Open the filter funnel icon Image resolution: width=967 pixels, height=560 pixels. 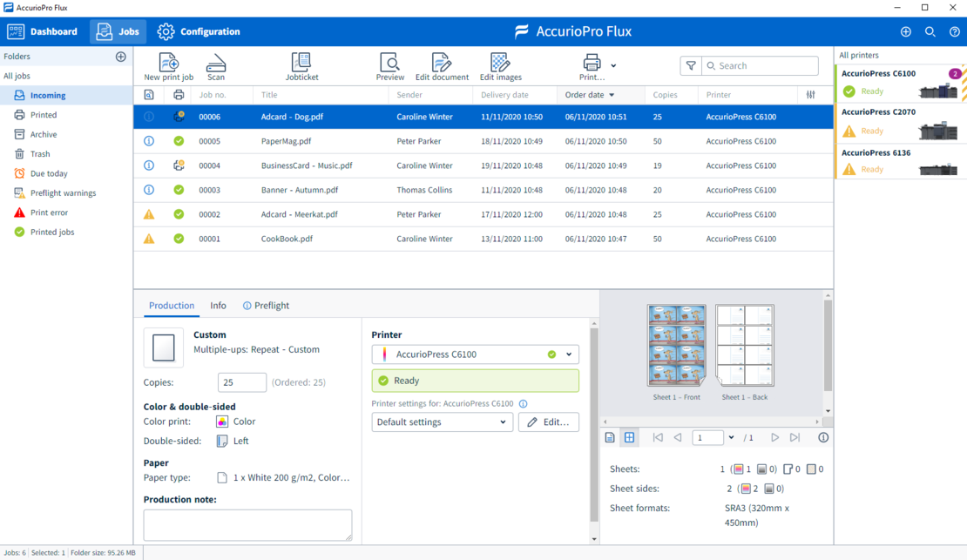pyautogui.click(x=691, y=65)
